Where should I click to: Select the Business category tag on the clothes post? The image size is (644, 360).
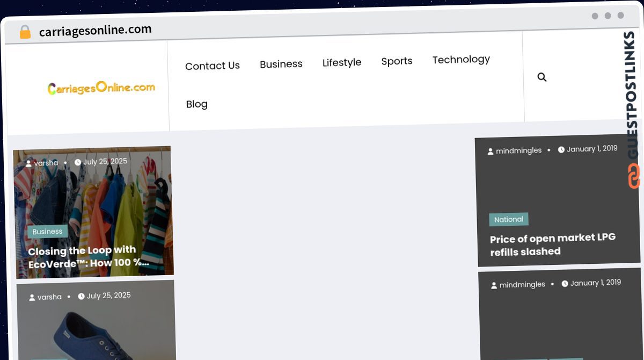coord(48,232)
